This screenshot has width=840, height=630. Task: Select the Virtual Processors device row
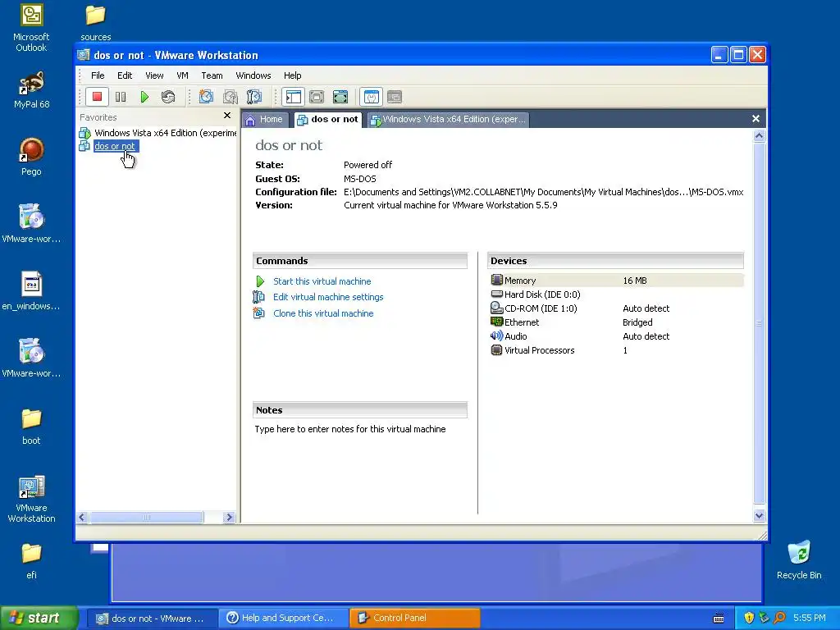[x=616, y=350]
